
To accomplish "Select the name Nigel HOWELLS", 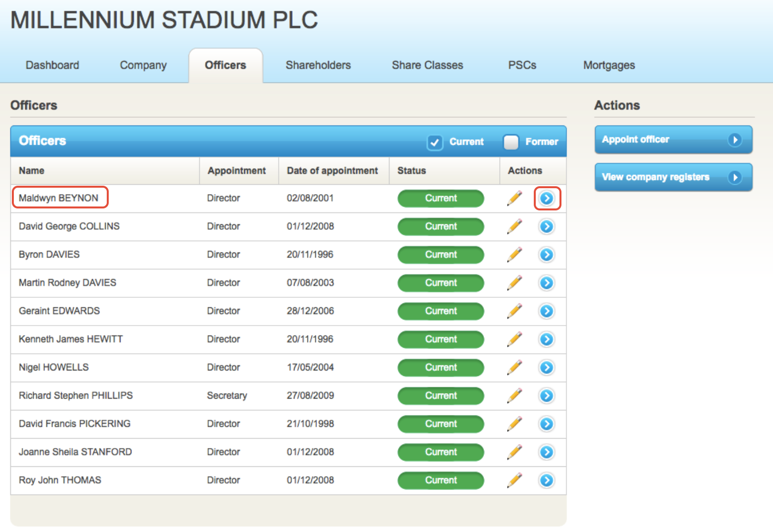I will 54,367.
